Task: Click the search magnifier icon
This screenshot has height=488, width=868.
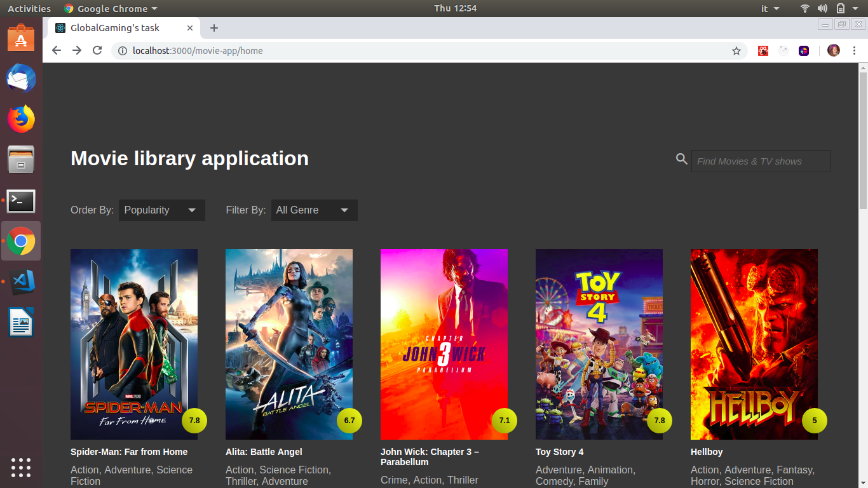Action: 682,159
